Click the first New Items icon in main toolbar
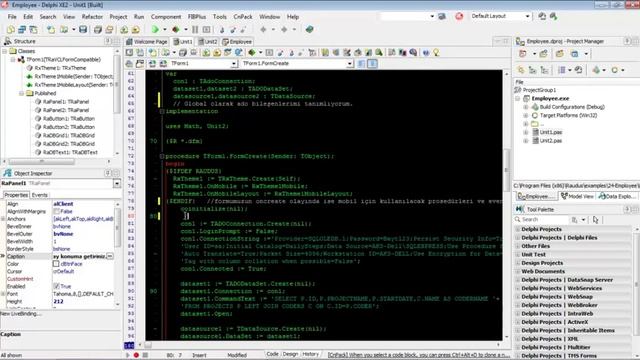Screen dimensions: 640x360 [x=11, y=29]
